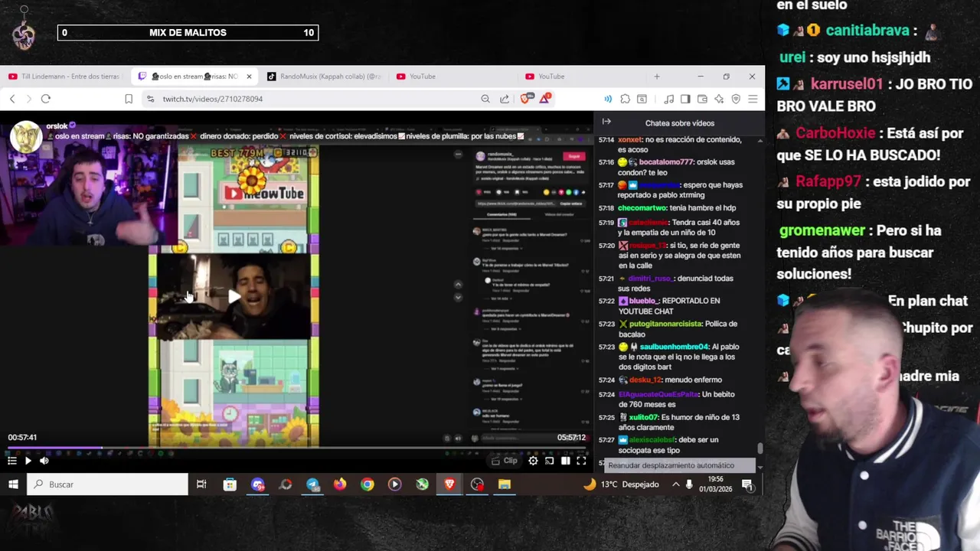980x551 pixels.
Task: Open Leo AI sparkle icon
Action: pos(719,99)
